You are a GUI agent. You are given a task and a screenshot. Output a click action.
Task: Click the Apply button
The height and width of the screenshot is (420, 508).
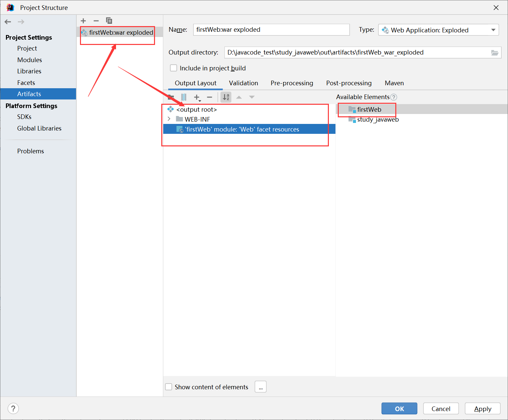pyautogui.click(x=483, y=409)
